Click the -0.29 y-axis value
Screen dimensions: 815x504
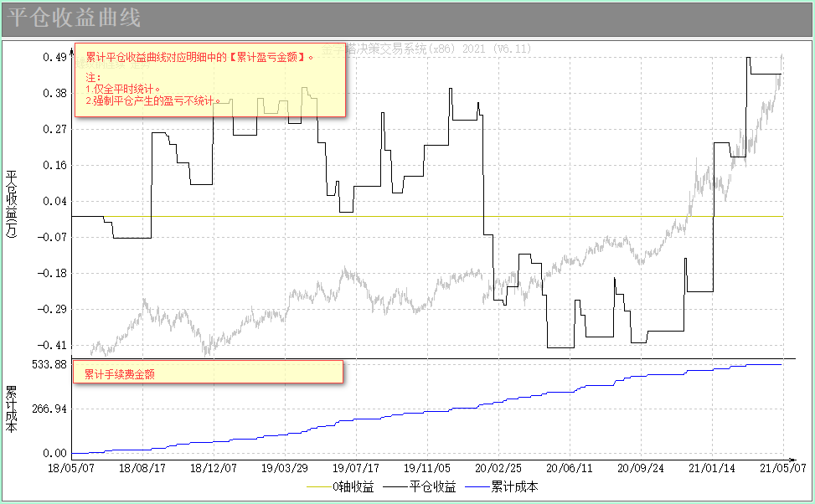[x=52, y=310]
